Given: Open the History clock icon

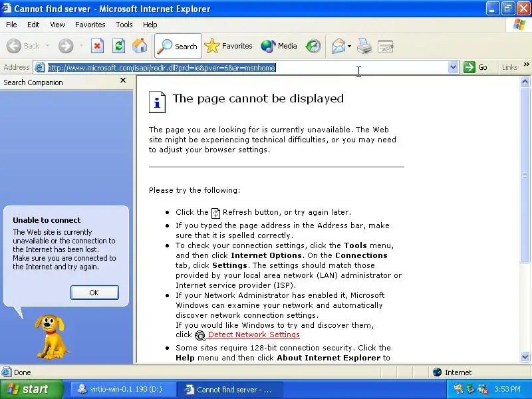Looking at the screenshot, I should tap(313, 46).
